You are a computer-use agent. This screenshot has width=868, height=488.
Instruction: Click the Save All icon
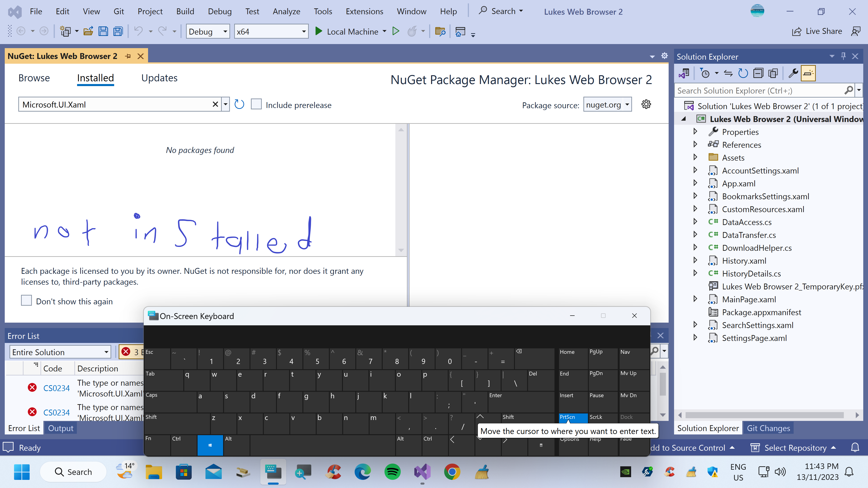click(x=118, y=32)
